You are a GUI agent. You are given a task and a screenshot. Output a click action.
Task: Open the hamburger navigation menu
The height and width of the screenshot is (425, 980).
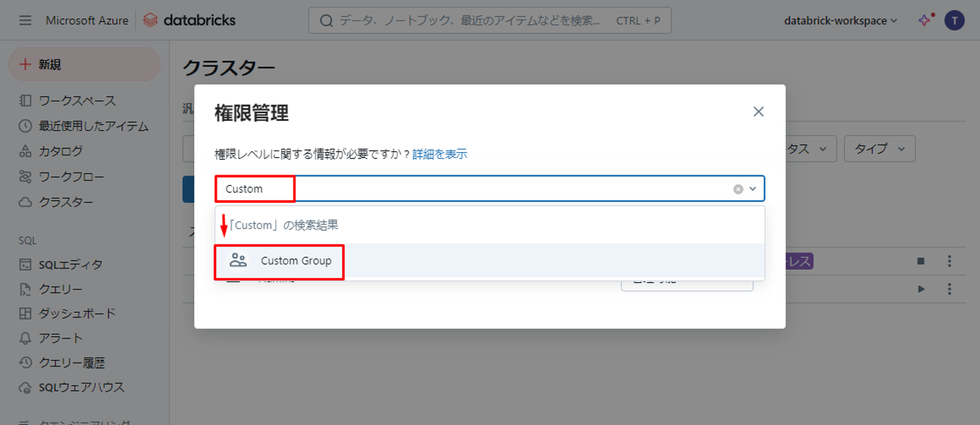[25, 20]
